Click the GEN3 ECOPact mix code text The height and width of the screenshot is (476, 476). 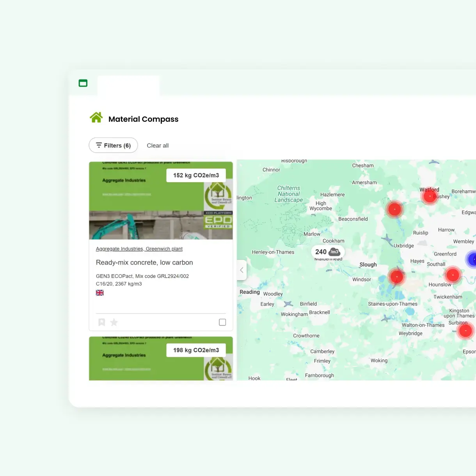142,276
